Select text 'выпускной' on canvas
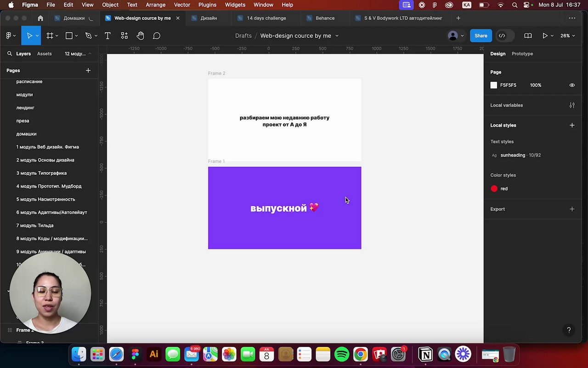Image resolution: width=588 pixels, height=368 pixels. click(x=278, y=208)
